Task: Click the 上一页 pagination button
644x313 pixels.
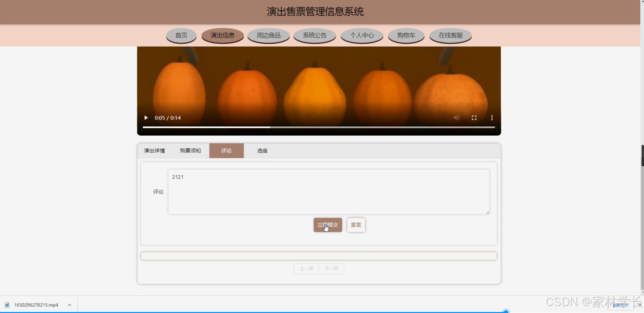Action: (307, 269)
